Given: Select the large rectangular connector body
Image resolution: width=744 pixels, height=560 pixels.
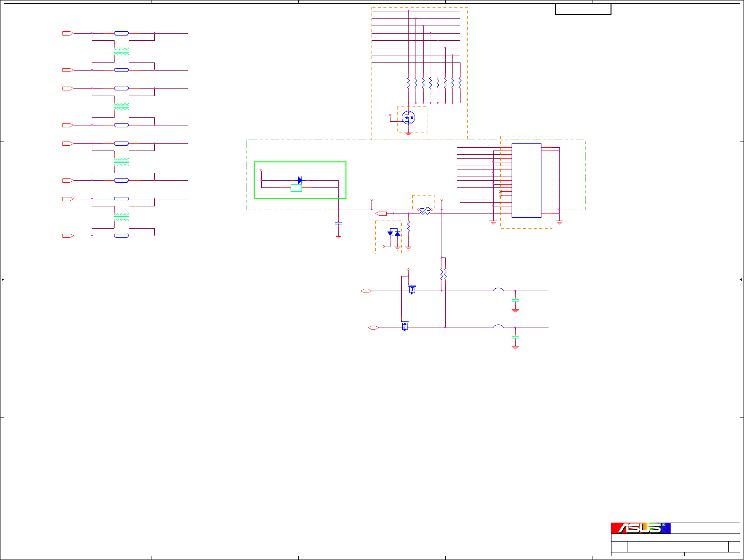Looking at the screenshot, I should pos(526,180).
